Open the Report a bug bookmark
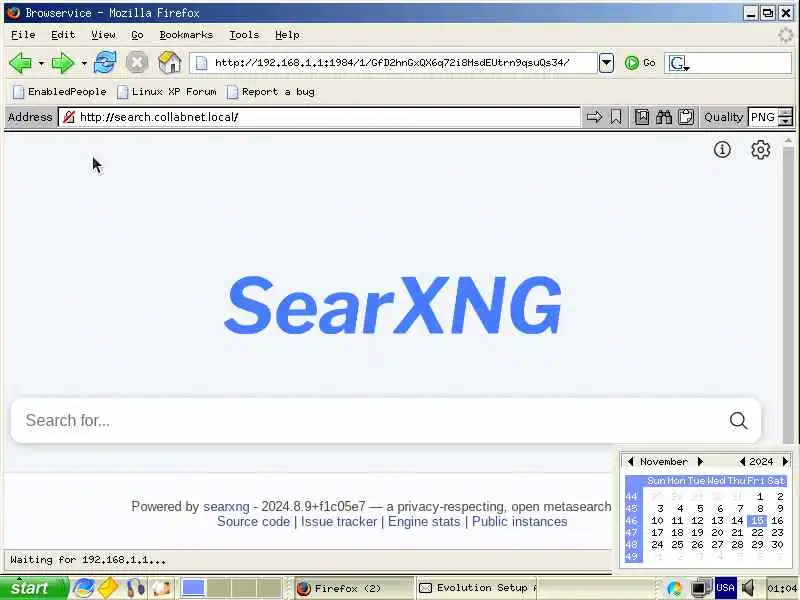The width and height of the screenshot is (800, 600). tap(271, 92)
